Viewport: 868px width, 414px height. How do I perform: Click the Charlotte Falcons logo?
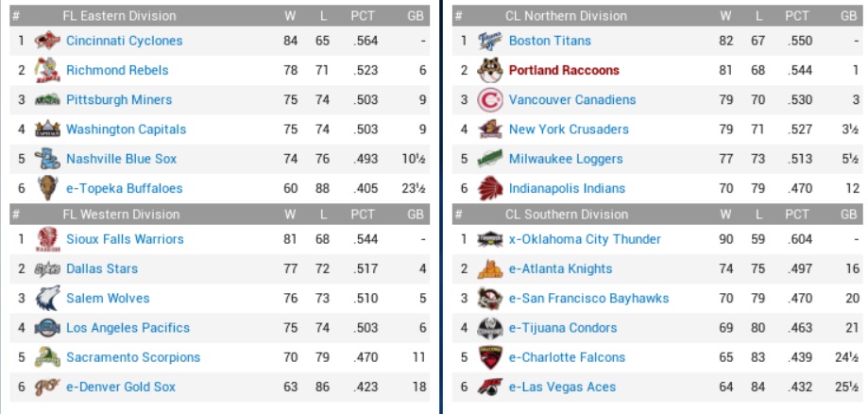click(489, 357)
